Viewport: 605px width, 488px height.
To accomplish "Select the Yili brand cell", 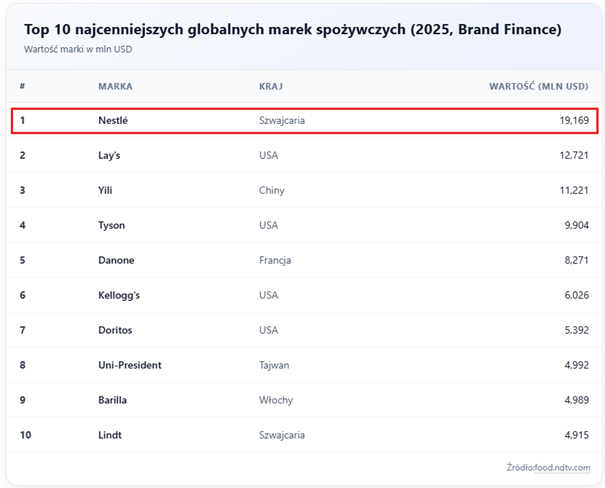I will 106,190.
